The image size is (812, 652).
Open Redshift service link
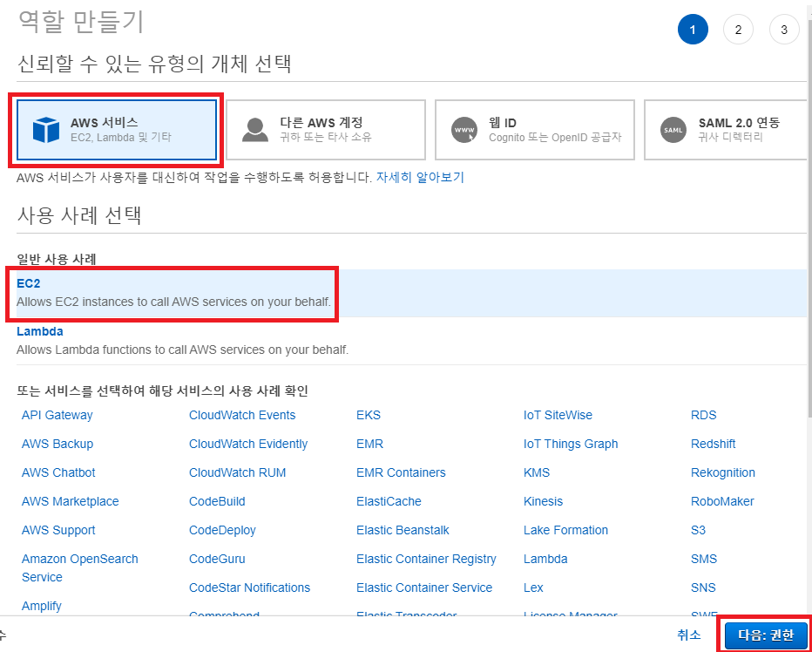[713, 445]
